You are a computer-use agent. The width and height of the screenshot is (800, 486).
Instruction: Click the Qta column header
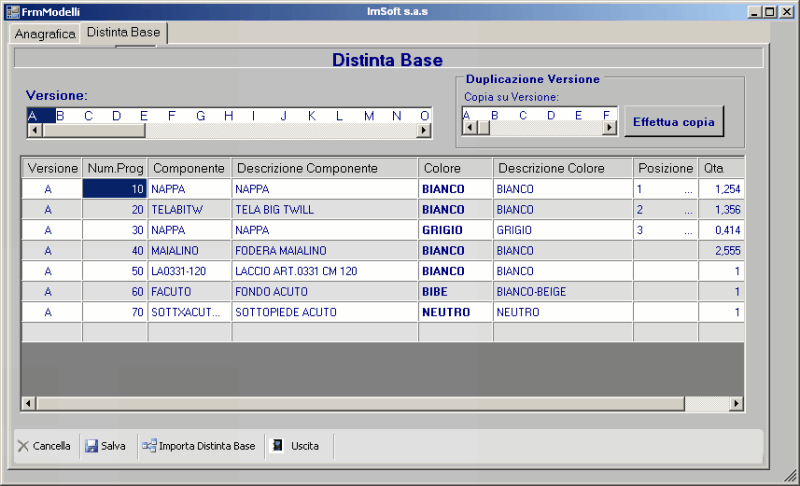coord(721,168)
